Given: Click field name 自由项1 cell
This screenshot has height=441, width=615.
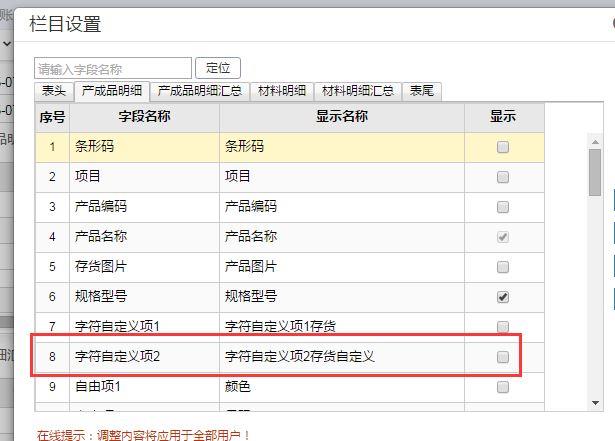Looking at the screenshot, I should point(144,387).
